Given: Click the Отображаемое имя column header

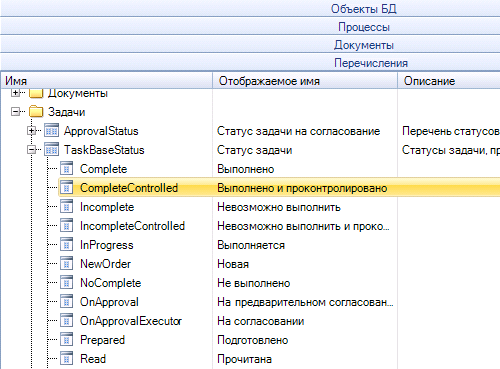Looking at the screenshot, I should coord(305,81).
